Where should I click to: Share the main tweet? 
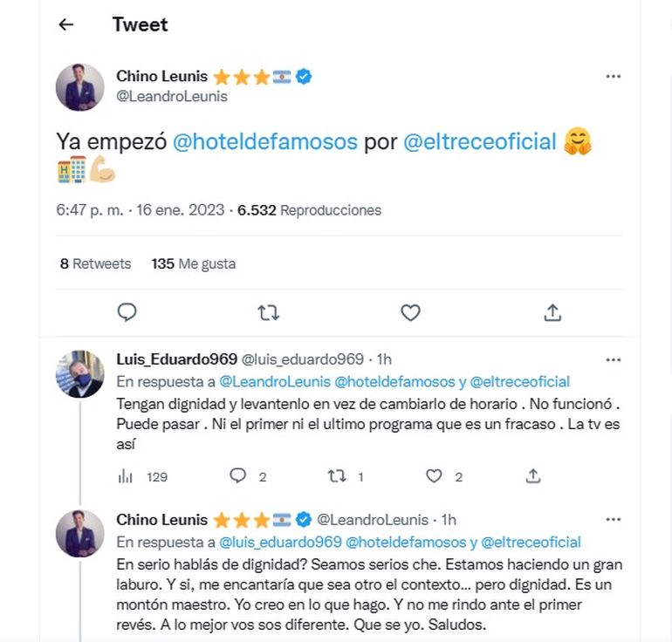click(x=552, y=312)
